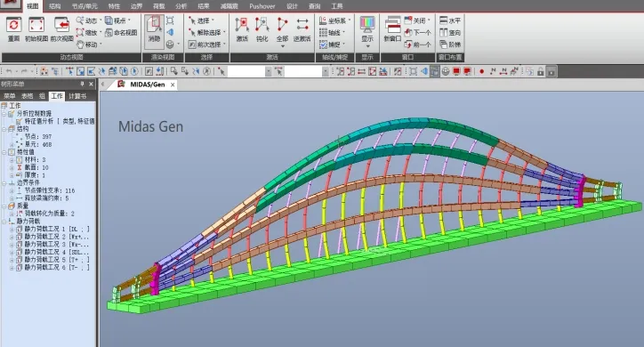
Task: Open the 移动 pan dropdown
Action: coord(89,44)
